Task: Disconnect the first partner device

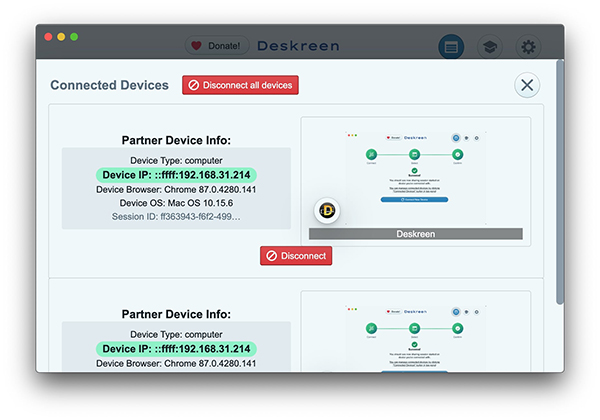Action: pos(296,256)
